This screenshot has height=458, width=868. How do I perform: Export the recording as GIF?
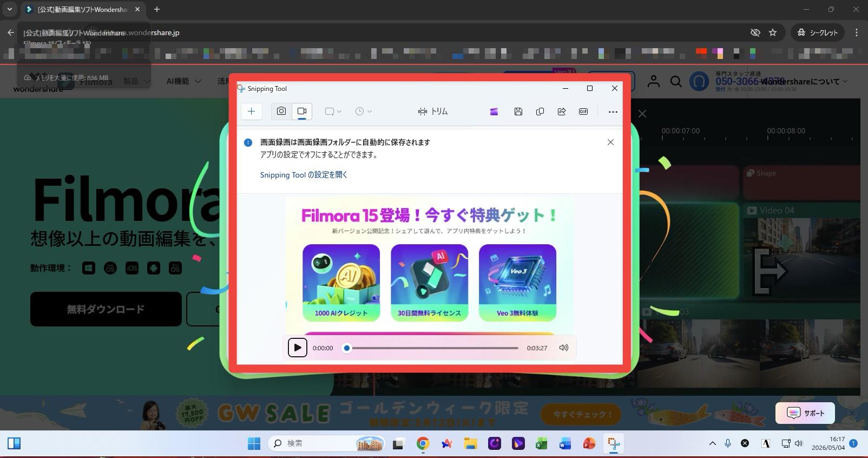583,112
